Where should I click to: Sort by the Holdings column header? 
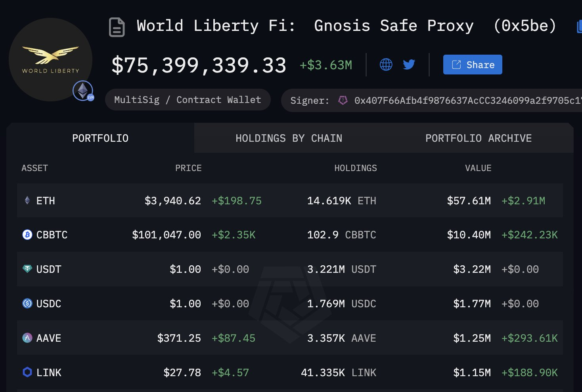point(355,168)
